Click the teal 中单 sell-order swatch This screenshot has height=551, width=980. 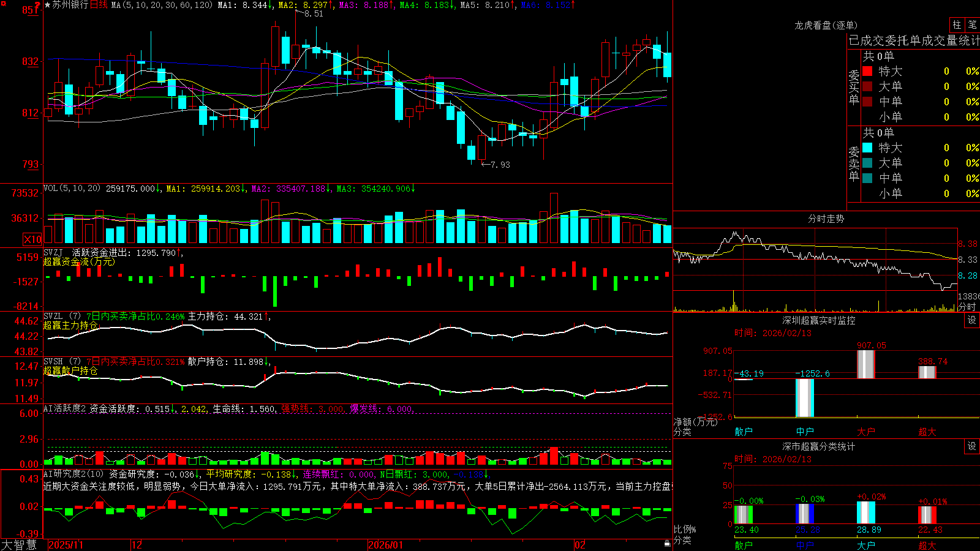click(867, 178)
